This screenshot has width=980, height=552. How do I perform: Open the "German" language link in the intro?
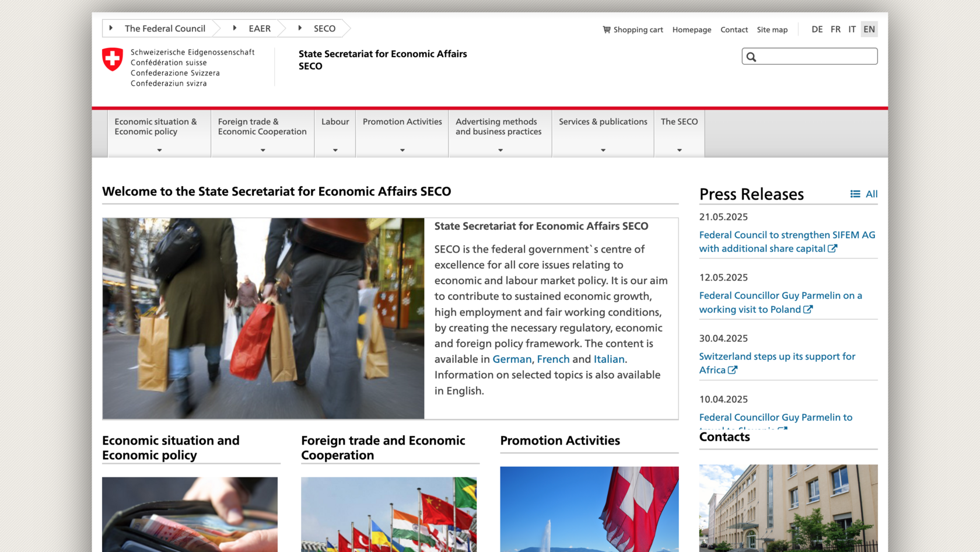tap(512, 359)
